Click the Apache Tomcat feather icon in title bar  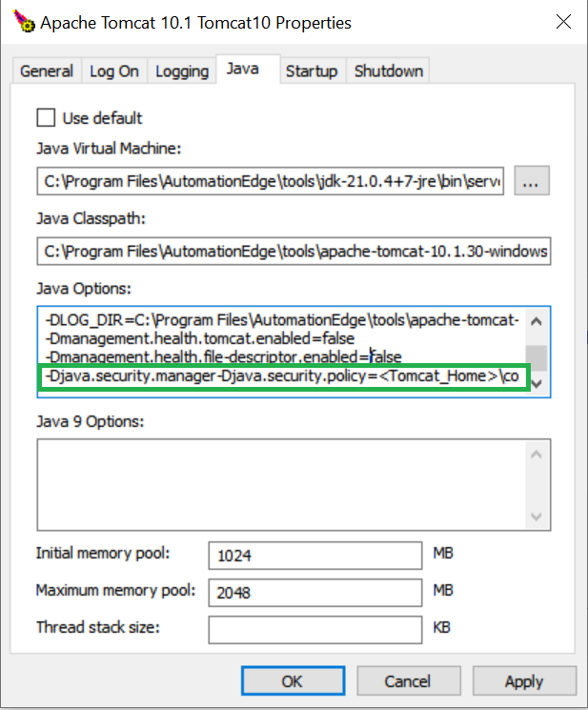(24, 22)
